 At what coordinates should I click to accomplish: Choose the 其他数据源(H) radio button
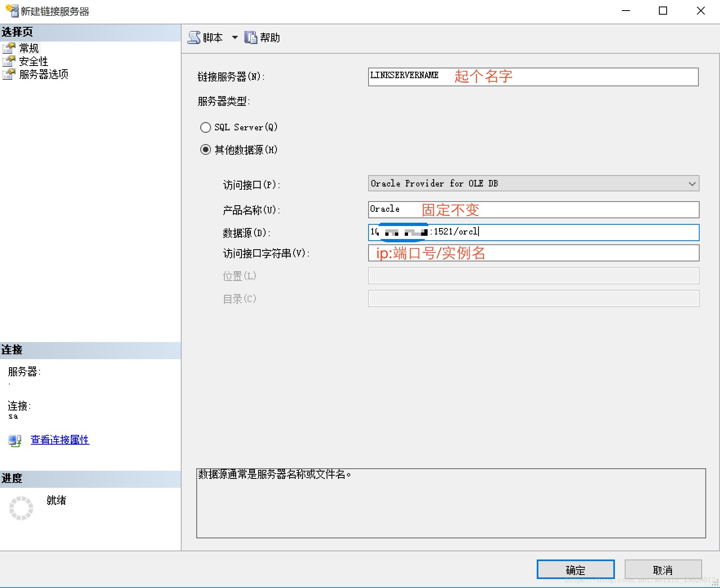[206, 150]
